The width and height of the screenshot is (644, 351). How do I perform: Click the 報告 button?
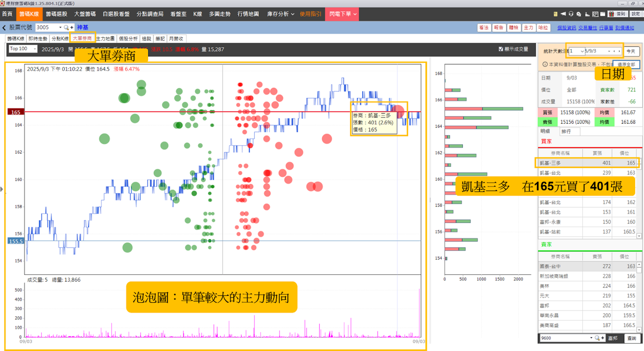pos(498,28)
